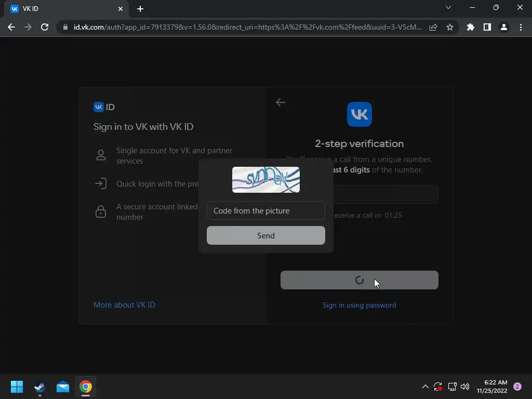532x399 pixels.
Task: Click the Sign in to VK heading
Action: click(x=143, y=127)
